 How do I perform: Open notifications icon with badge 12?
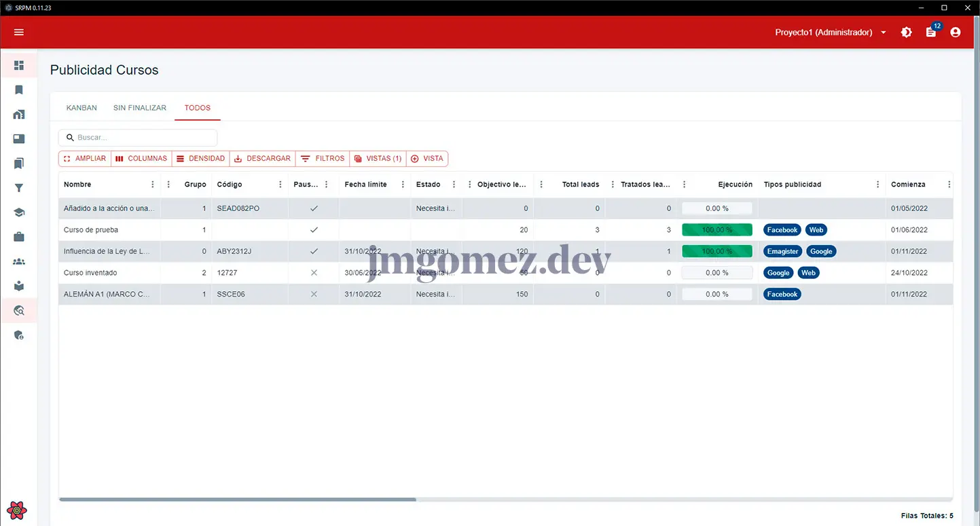pos(931,32)
